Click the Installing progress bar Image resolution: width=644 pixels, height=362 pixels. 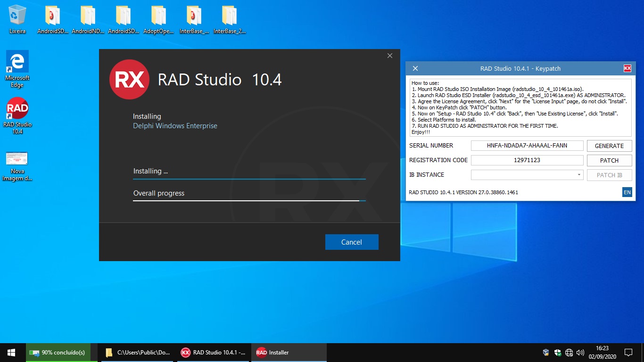[x=249, y=179]
